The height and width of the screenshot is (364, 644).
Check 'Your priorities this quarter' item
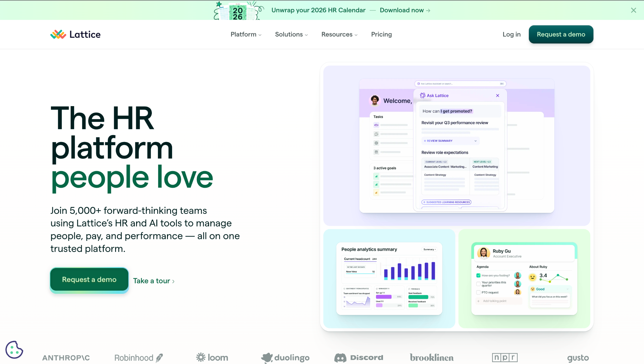coord(478,284)
